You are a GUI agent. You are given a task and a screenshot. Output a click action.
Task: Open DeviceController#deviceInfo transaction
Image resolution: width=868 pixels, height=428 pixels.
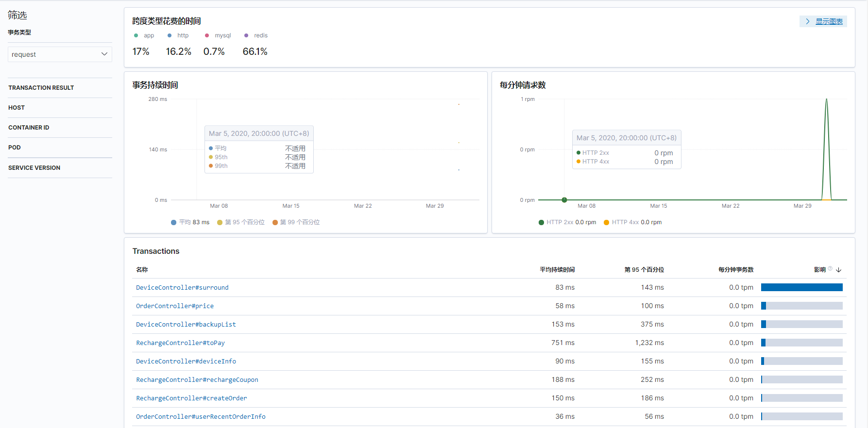click(x=186, y=362)
